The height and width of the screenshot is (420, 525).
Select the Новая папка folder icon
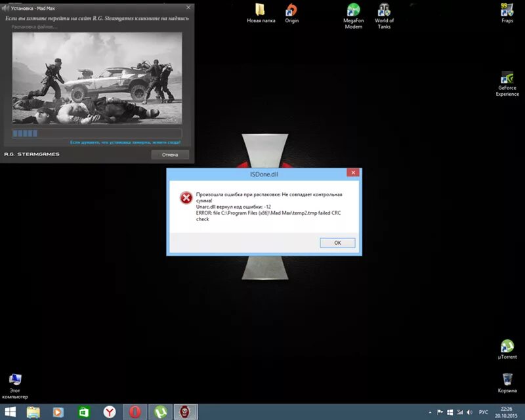coord(261,13)
